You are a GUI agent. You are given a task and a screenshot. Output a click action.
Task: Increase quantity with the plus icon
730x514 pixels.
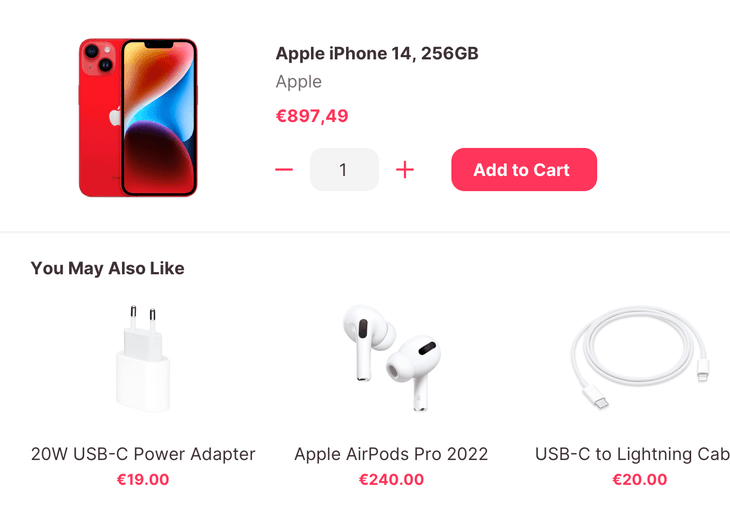(405, 169)
